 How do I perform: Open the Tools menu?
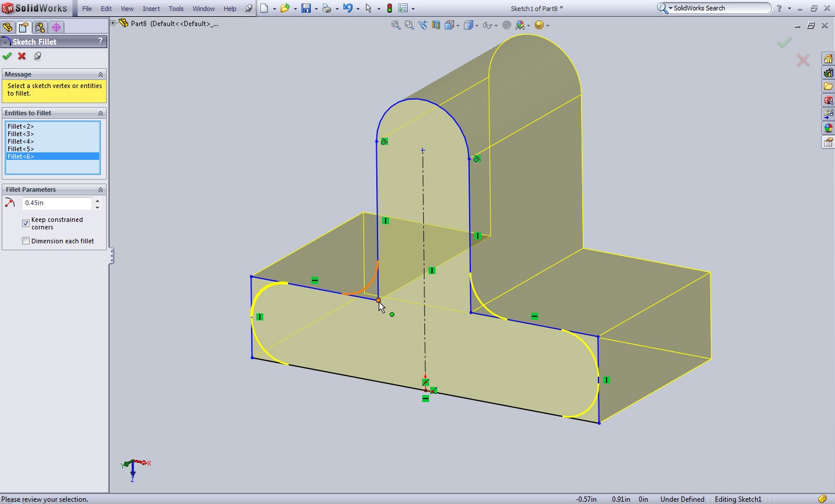[176, 9]
